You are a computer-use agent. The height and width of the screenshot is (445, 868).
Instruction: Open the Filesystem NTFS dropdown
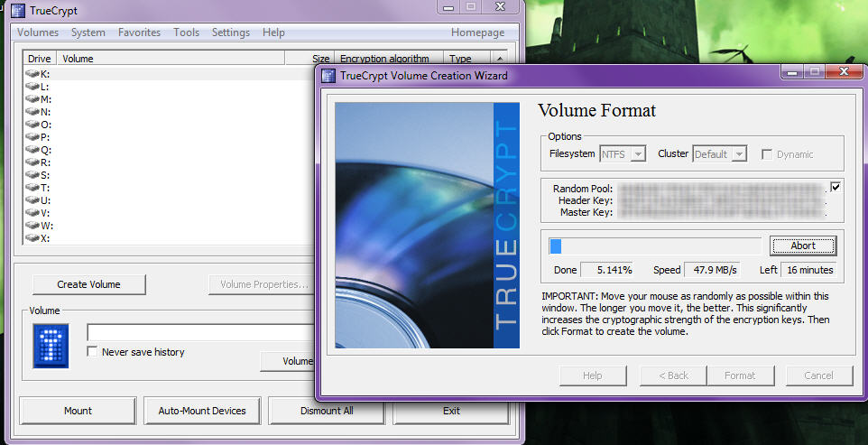[x=623, y=153]
